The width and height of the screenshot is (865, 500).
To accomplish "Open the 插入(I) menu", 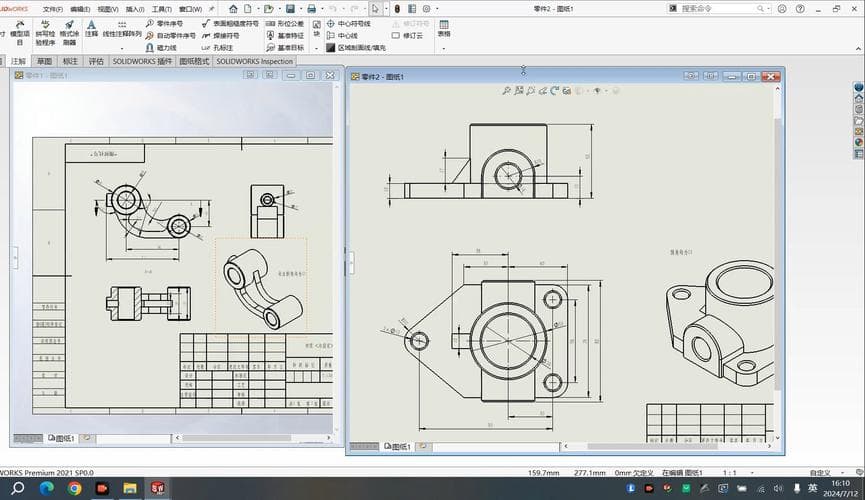I will click(x=135, y=9).
